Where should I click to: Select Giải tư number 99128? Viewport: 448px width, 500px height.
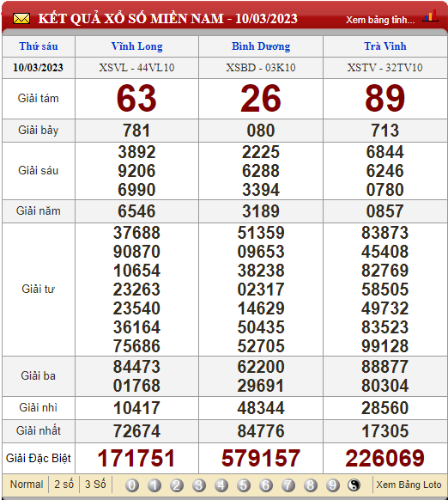click(x=384, y=346)
